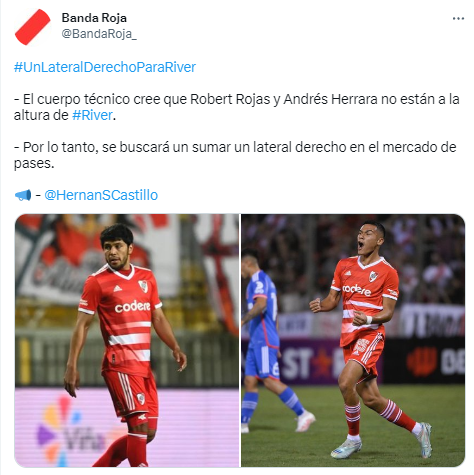Follow the #River hashtag link

(x=92, y=115)
